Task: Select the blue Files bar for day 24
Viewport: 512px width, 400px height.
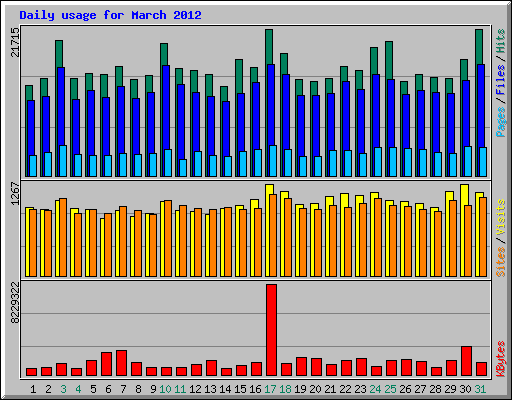Action: (376, 110)
